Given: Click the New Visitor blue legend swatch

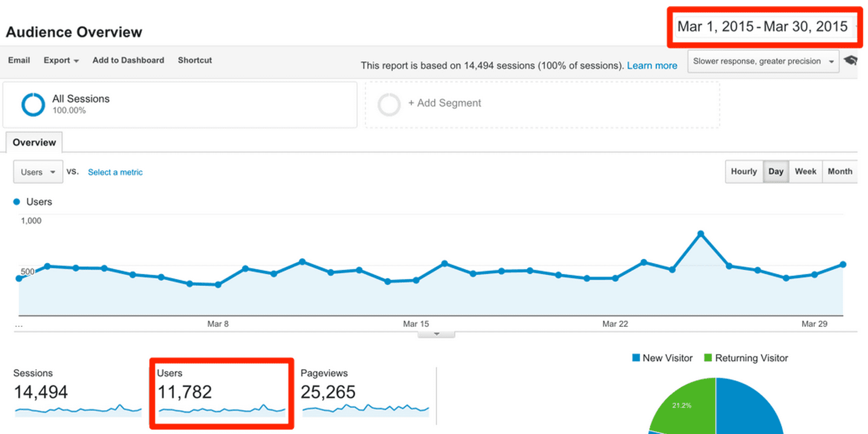Looking at the screenshot, I should [x=636, y=358].
